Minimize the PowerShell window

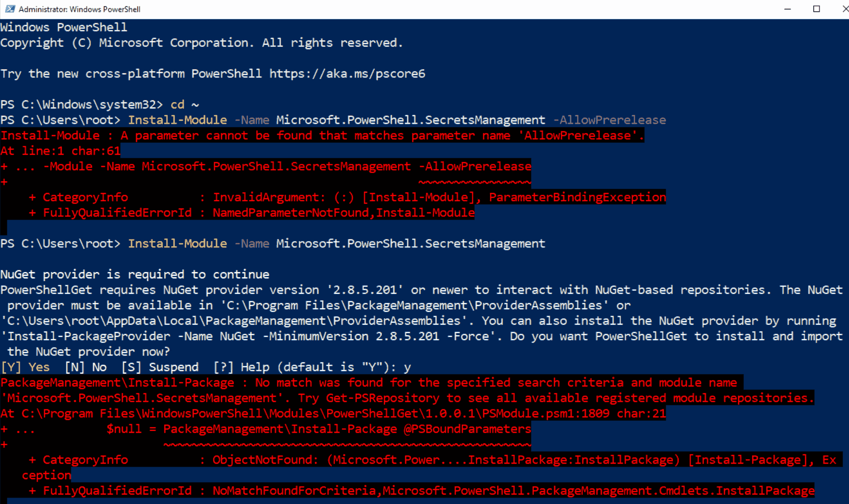pos(787,9)
